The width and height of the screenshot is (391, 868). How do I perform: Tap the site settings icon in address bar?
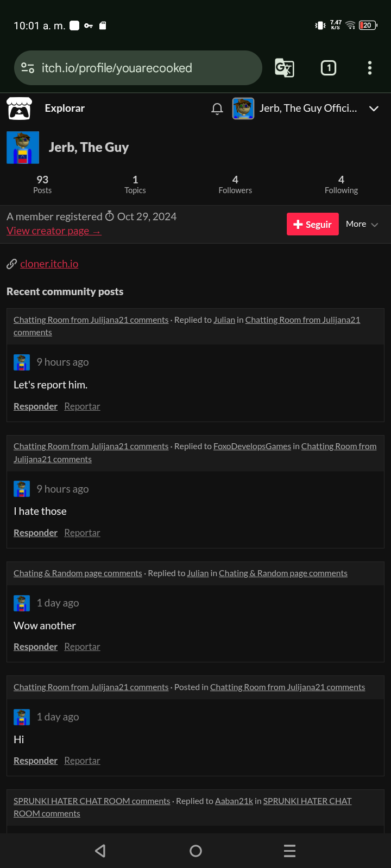(x=28, y=68)
